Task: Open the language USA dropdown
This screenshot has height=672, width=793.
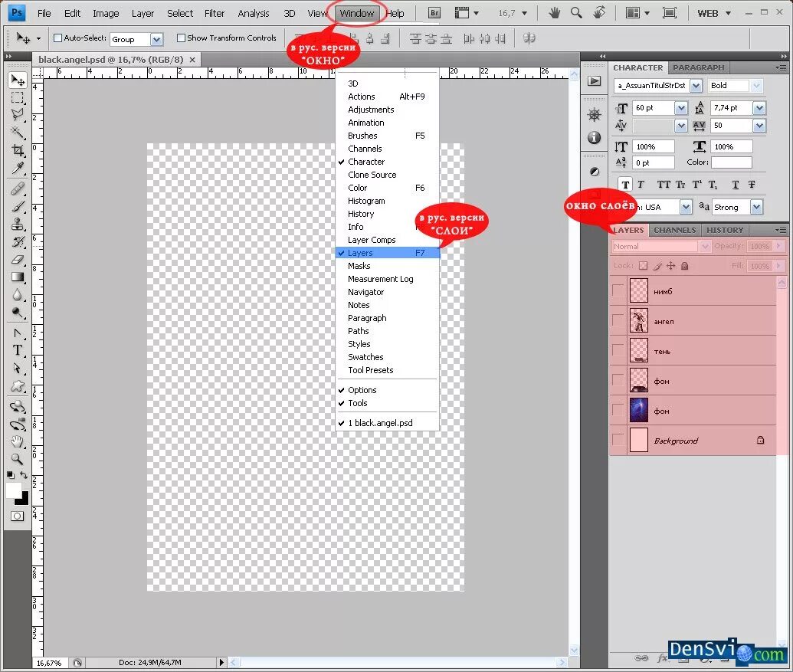Action: (685, 207)
